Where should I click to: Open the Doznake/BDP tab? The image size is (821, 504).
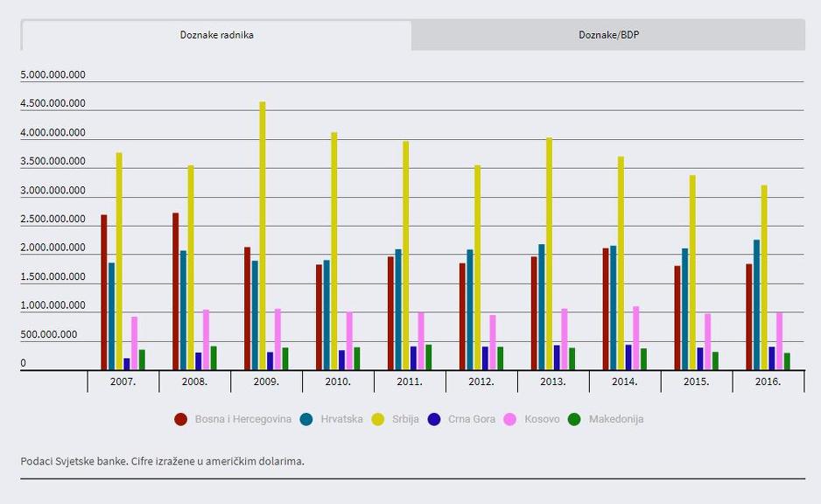point(608,35)
